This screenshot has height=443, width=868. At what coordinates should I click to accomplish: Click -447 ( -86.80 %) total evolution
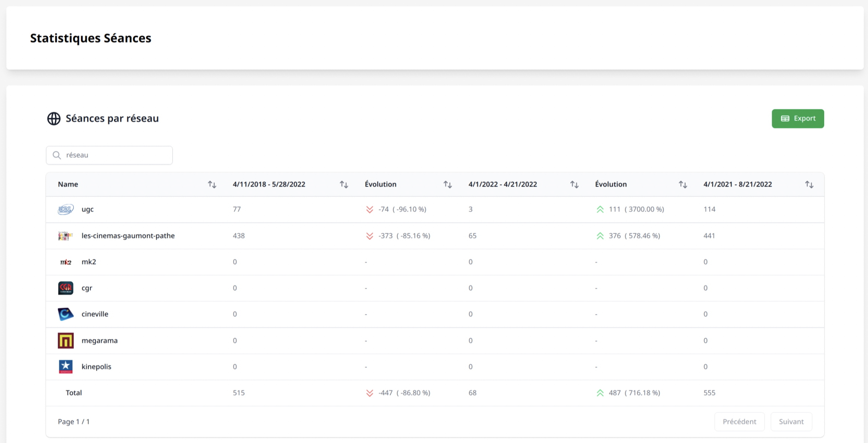[x=404, y=393]
